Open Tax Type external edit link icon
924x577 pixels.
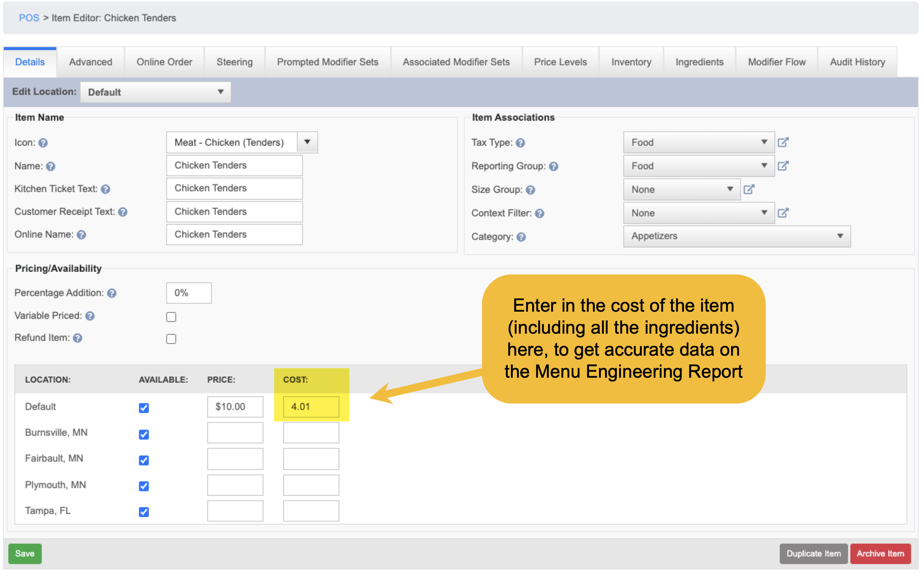pos(783,142)
